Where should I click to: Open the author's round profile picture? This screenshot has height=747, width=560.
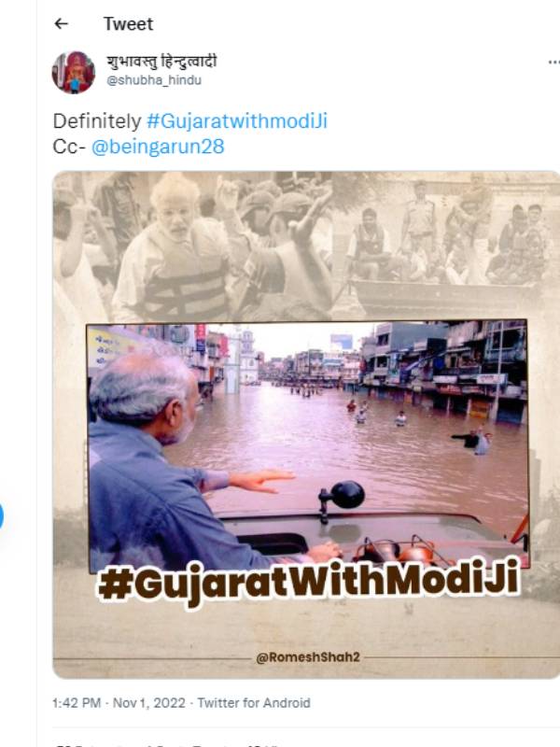click(74, 73)
